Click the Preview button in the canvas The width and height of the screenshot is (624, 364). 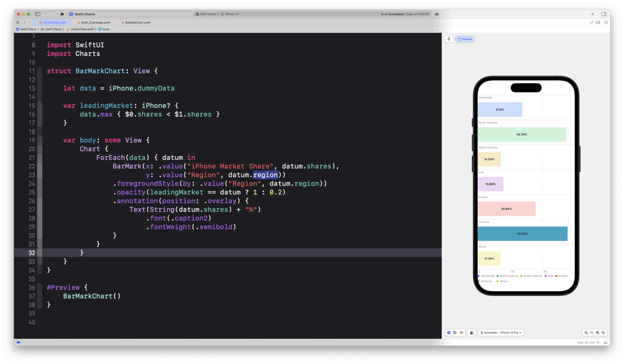click(x=465, y=39)
